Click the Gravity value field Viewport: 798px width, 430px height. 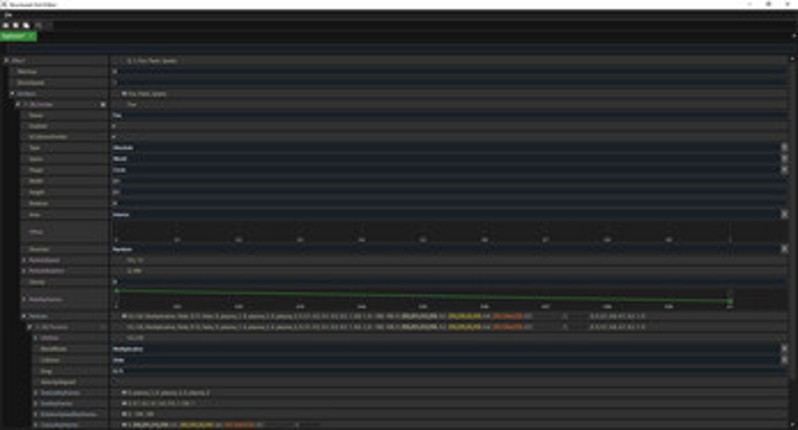[x=449, y=282]
